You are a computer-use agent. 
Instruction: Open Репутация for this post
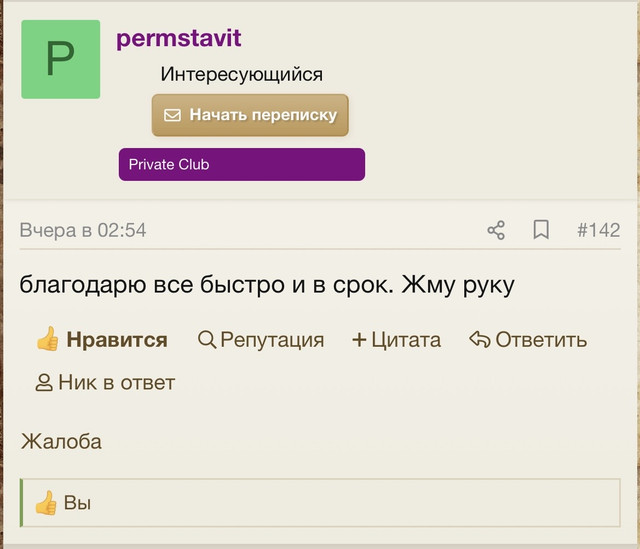click(x=261, y=340)
